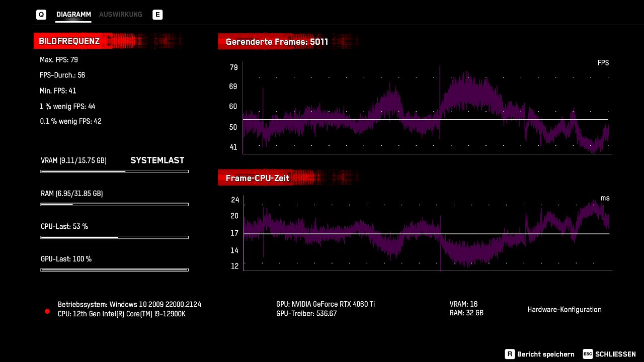644x362 pixels.
Task: Click the red dot next to Betriebssystem
Action: pyautogui.click(x=47, y=311)
